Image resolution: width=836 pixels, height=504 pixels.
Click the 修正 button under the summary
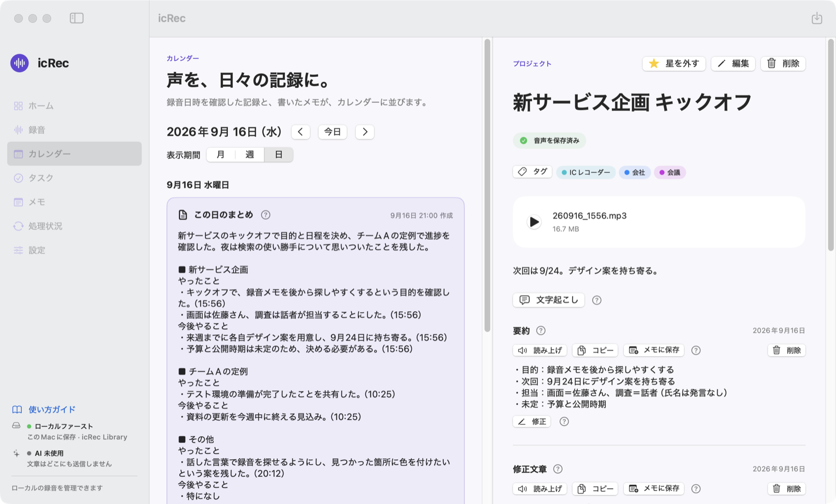532,421
